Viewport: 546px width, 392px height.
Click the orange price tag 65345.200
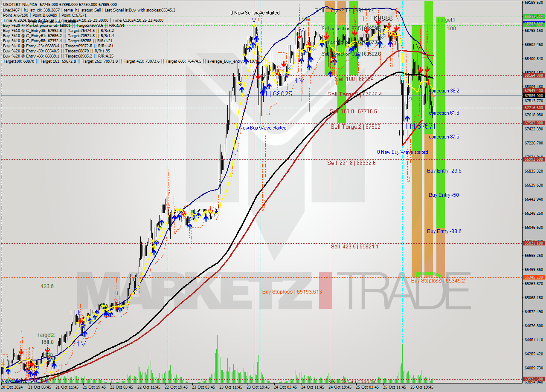(534, 277)
